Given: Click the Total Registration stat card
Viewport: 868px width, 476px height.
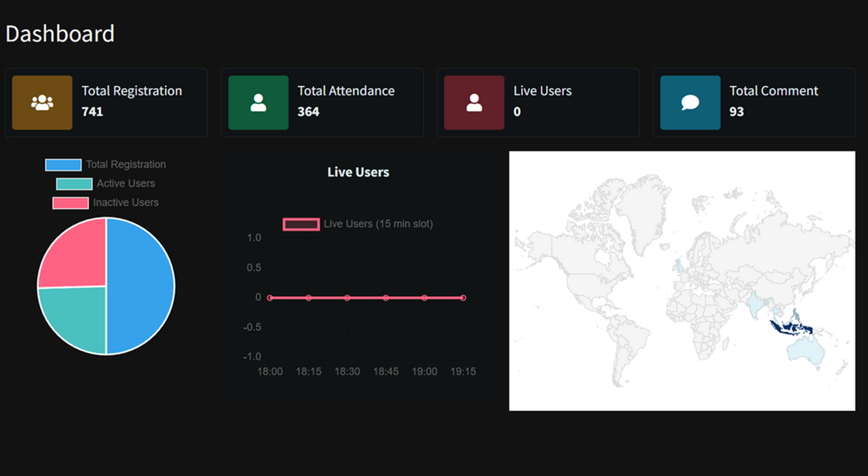Looking at the screenshot, I should point(106,102).
